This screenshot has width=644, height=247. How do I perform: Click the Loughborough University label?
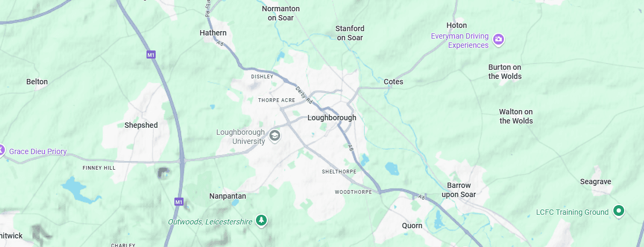(241, 137)
